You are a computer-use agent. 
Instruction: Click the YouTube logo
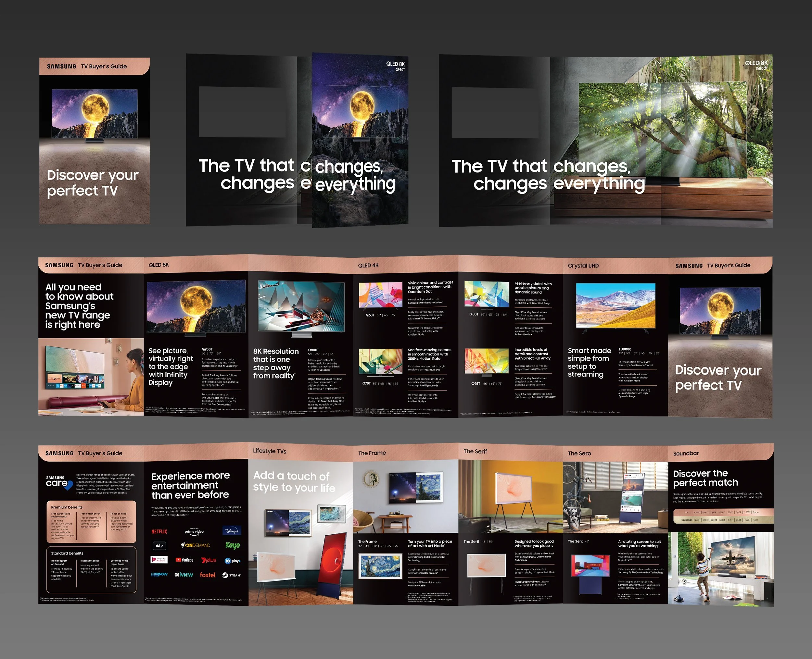(184, 560)
